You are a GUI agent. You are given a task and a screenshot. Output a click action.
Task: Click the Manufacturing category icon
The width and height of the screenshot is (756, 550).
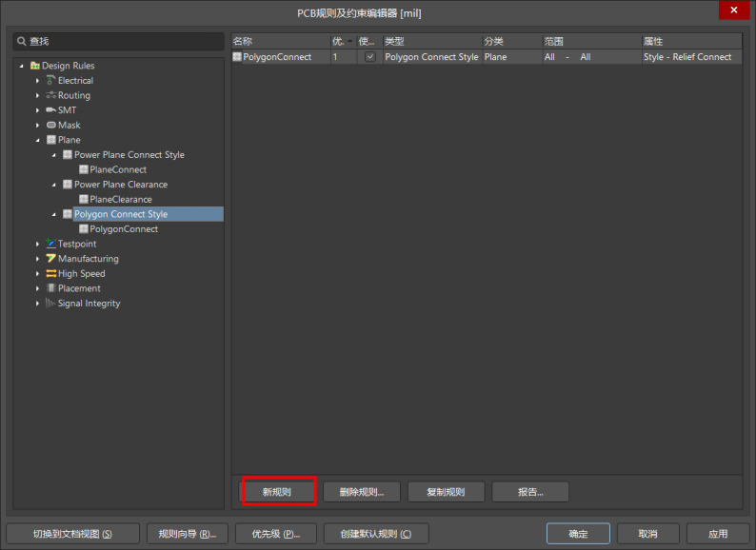coord(50,259)
